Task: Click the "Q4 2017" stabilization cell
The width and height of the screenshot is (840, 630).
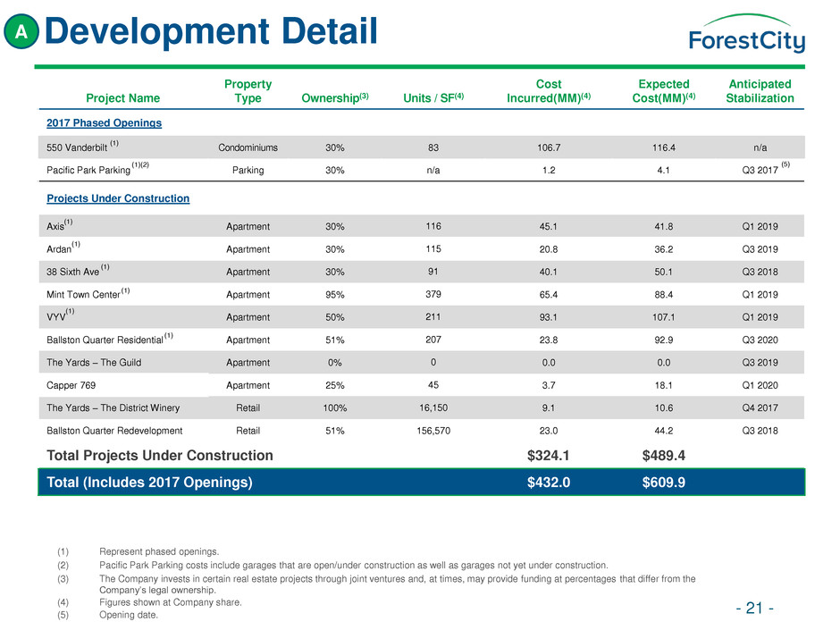Action: (x=760, y=407)
